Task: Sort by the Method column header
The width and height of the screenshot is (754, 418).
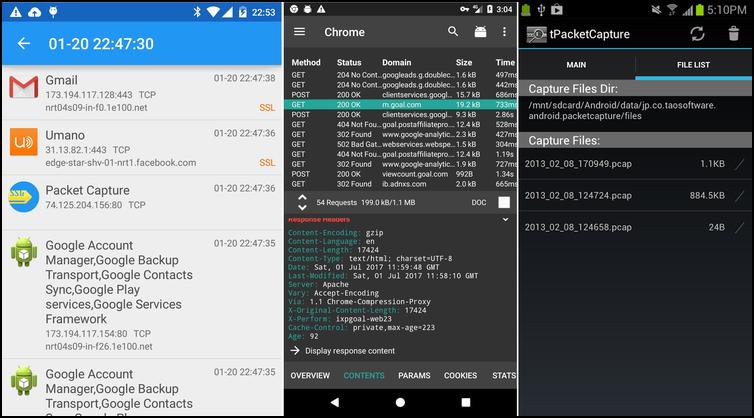Action: point(306,63)
